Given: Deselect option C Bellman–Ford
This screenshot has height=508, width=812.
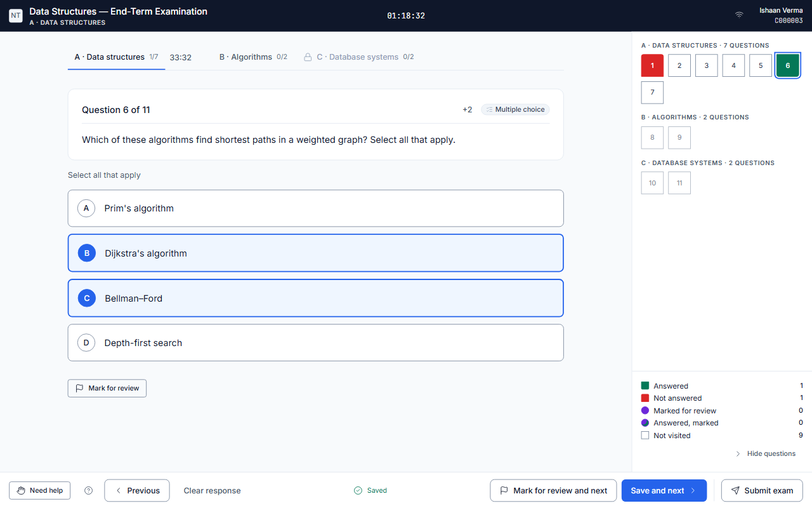Looking at the screenshot, I should point(315,298).
